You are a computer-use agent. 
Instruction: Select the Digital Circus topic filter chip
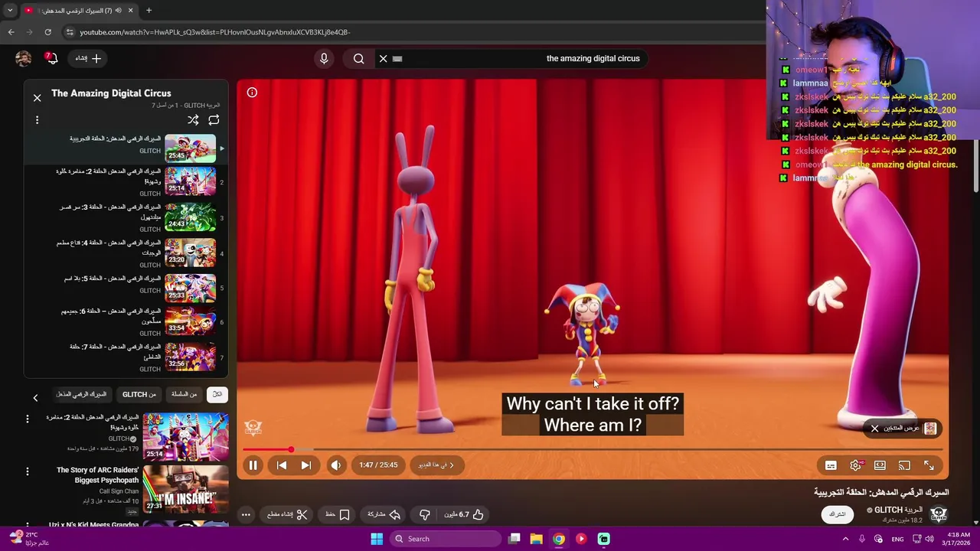(81, 394)
